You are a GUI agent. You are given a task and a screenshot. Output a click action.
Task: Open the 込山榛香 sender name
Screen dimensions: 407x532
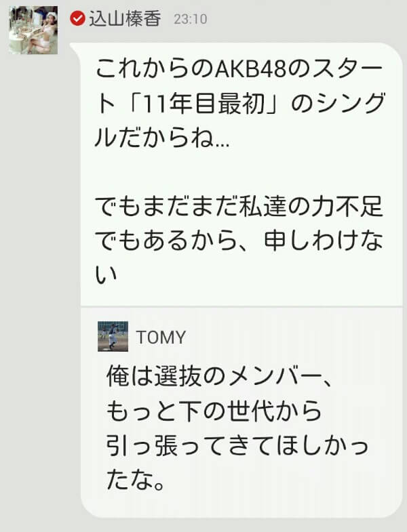(125, 18)
